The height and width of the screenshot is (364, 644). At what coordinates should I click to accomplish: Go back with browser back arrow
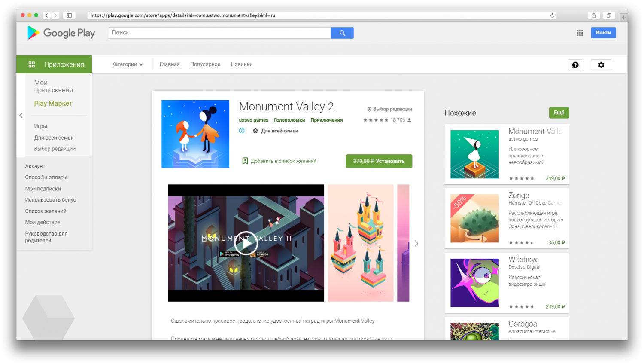46,15
